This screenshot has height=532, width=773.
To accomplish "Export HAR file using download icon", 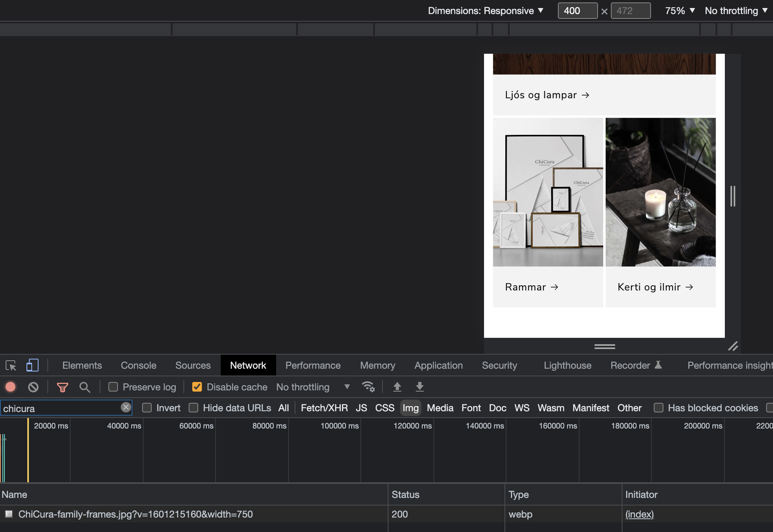I will pyautogui.click(x=419, y=387).
